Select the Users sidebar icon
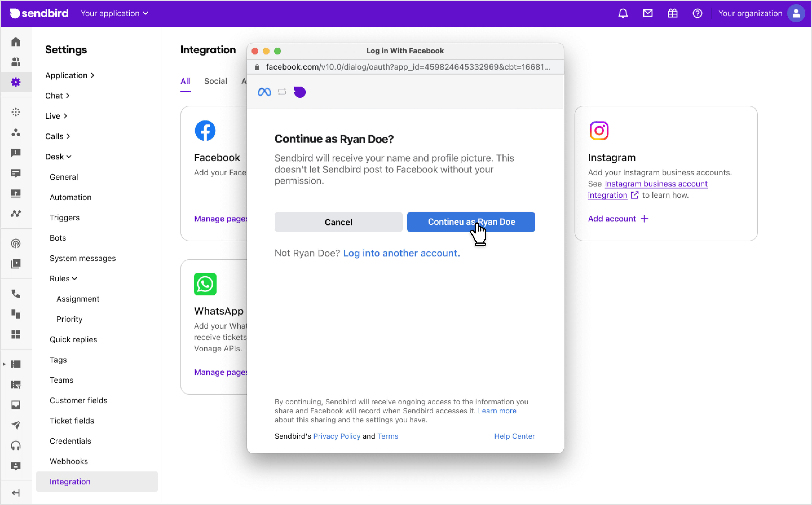The width and height of the screenshot is (812, 505). coord(15,62)
